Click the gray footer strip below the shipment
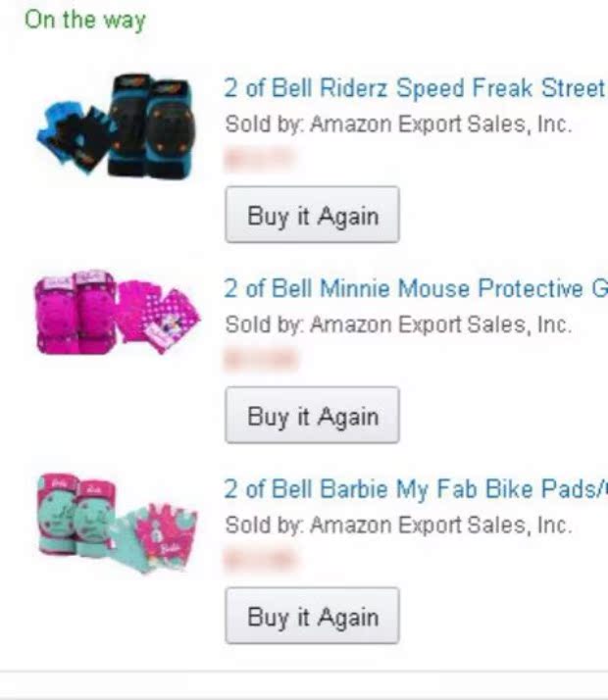The image size is (608, 700). [304, 685]
